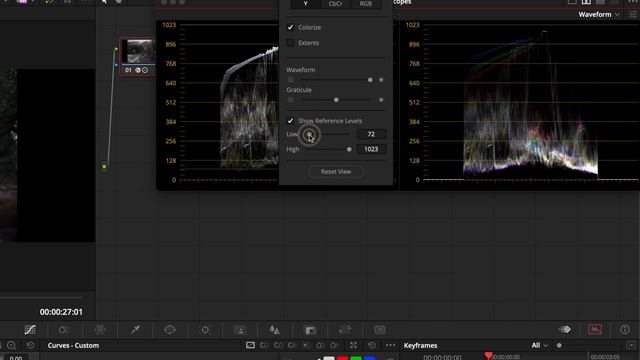Click the Low value field showing 72

371,134
